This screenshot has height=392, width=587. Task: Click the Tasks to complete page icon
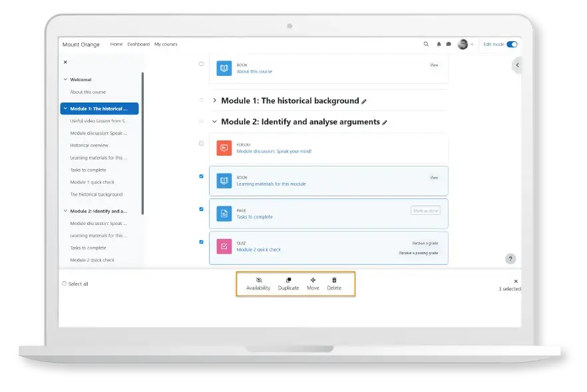pos(224,214)
